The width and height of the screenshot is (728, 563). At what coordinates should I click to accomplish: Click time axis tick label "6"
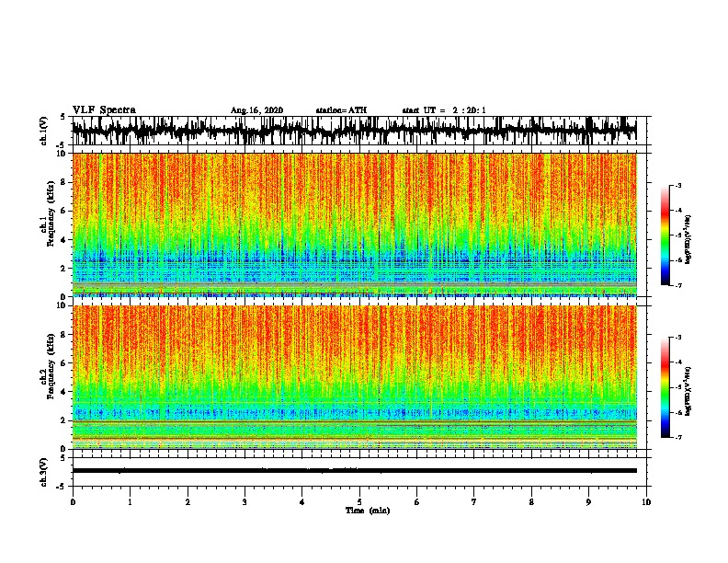click(x=417, y=502)
